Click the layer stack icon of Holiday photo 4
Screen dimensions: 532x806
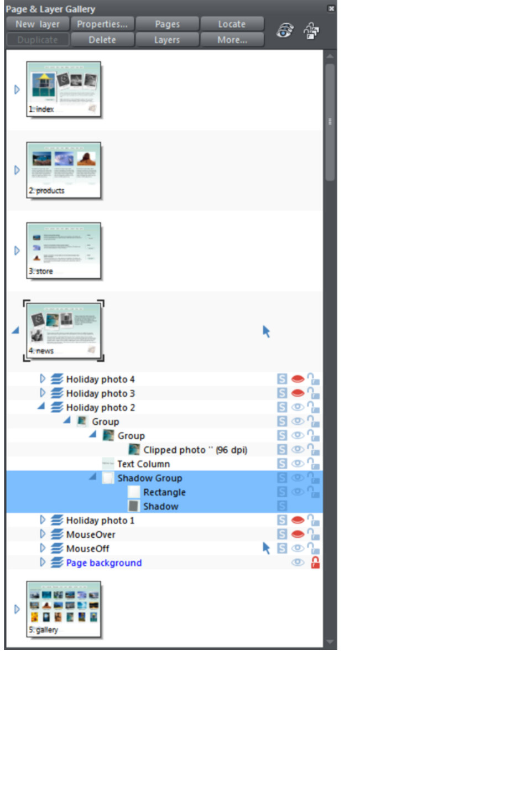pos(57,379)
